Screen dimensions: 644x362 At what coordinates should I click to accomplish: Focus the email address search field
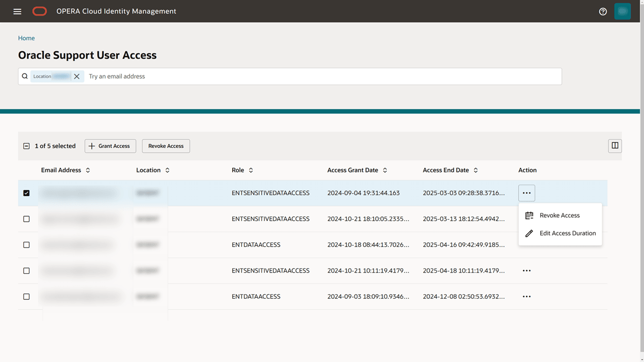324,76
